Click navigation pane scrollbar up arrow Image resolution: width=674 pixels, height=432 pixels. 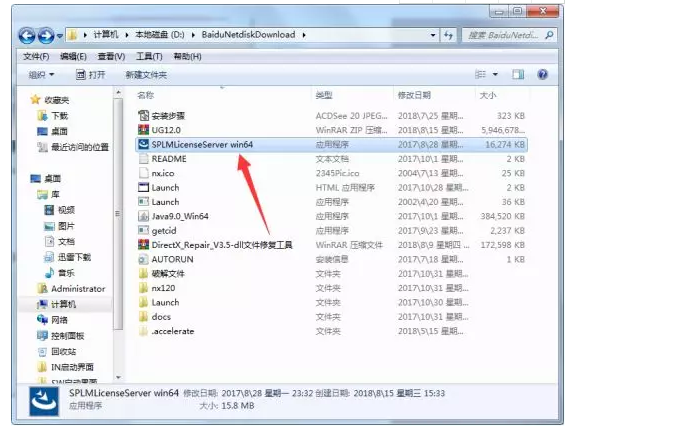pyautogui.click(x=118, y=92)
